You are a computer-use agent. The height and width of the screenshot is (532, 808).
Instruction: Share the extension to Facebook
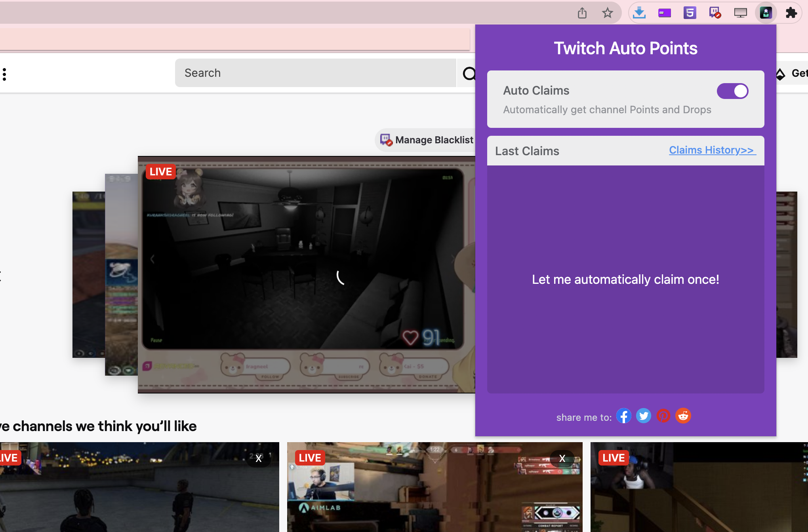[624, 416]
